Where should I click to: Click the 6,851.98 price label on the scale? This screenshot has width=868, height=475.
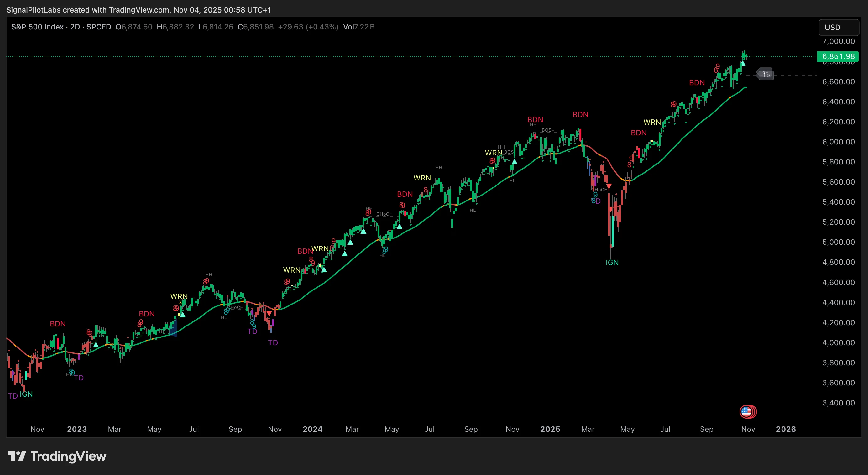(838, 56)
